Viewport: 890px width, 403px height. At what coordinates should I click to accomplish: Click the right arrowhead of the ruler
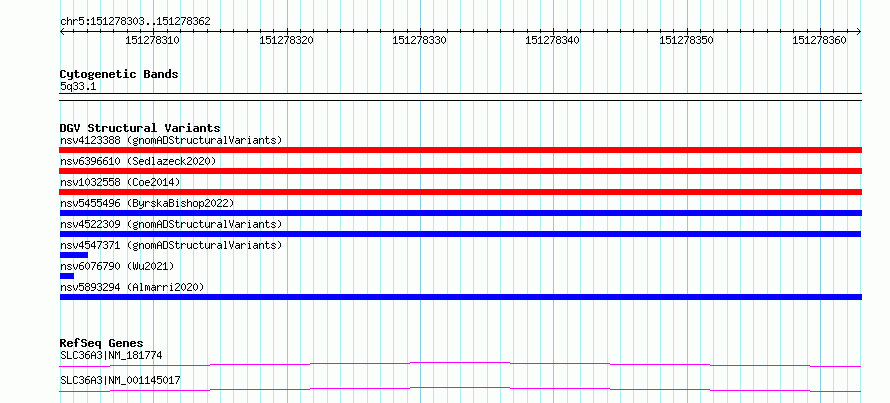859,32
